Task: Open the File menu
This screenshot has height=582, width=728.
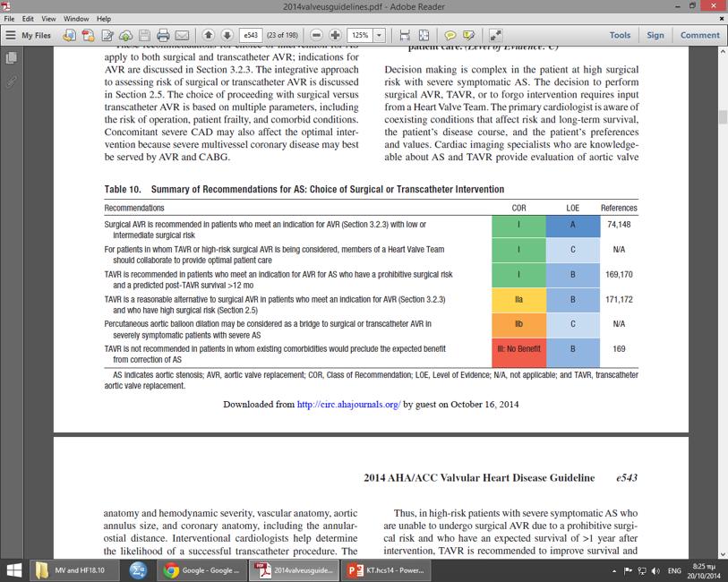Action: coord(9,19)
